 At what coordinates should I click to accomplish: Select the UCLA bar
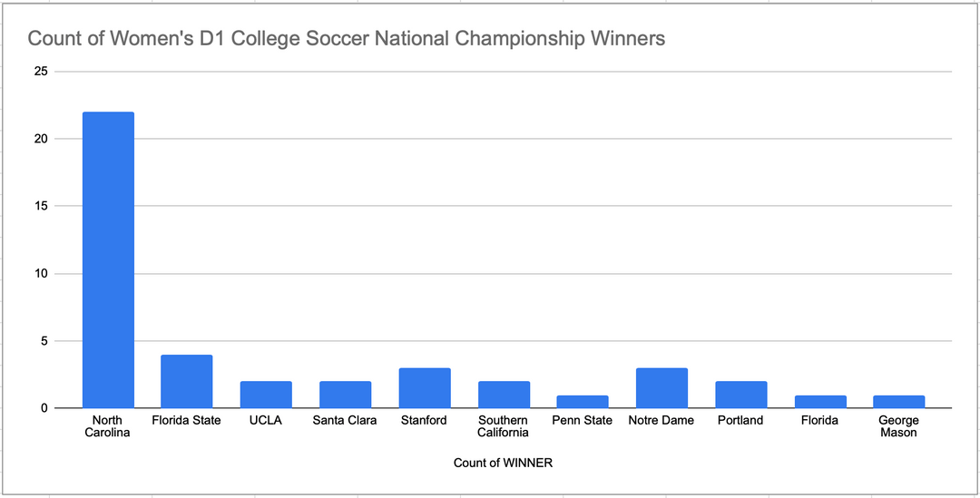click(x=266, y=395)
